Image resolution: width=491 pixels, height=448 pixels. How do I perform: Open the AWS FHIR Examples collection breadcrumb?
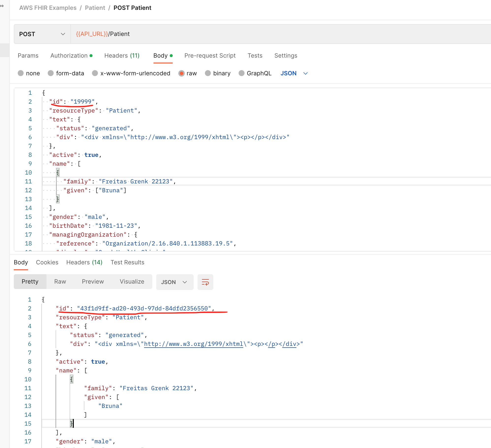48,8
